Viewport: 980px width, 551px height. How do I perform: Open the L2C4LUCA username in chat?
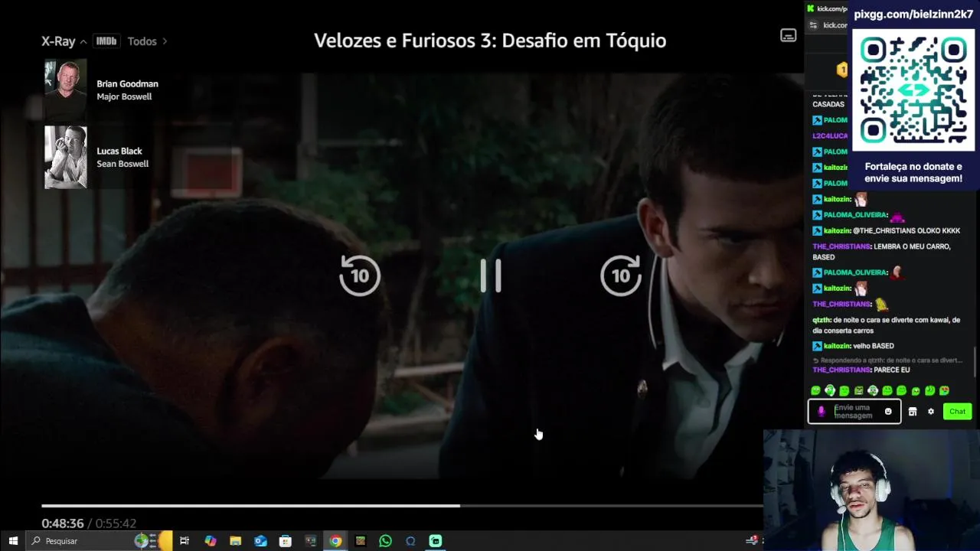coord(830,135)
